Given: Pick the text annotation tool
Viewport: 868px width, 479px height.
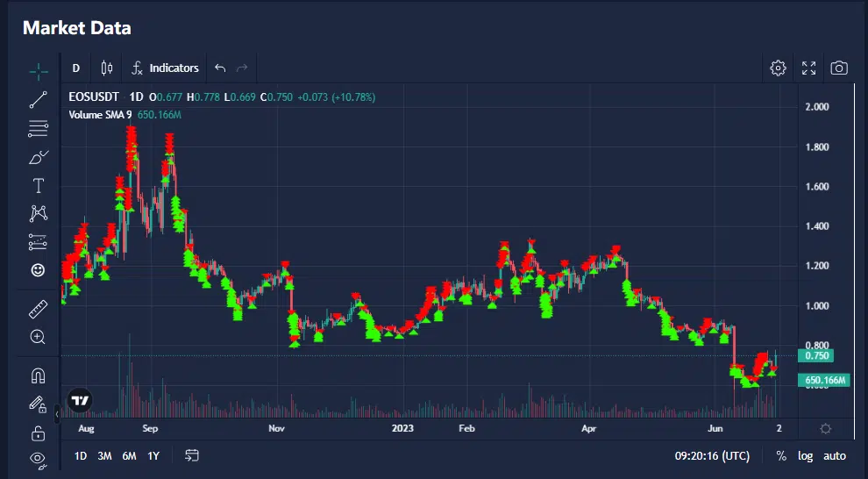Looking at the screenshot, I should [x=38, y=185].
